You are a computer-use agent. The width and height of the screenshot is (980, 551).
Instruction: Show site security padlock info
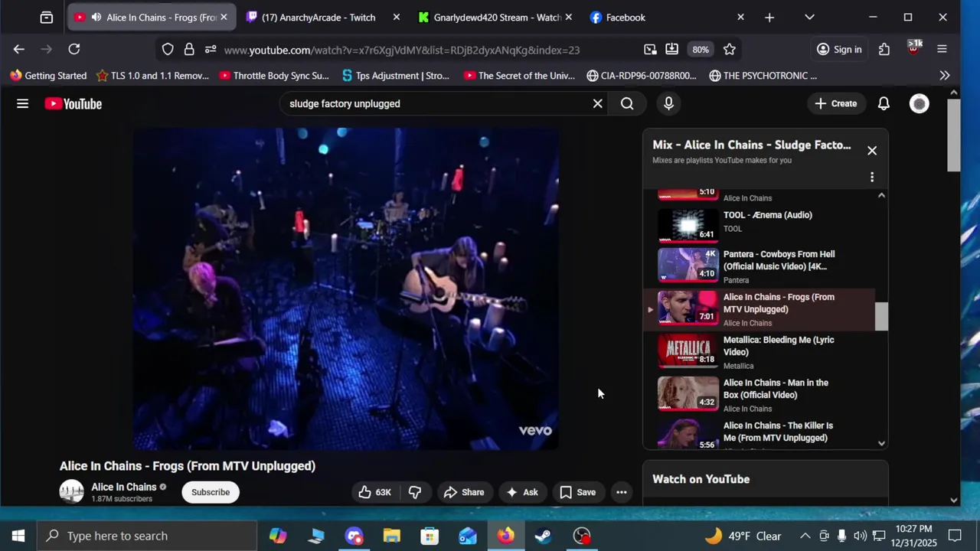coord(189,49)
